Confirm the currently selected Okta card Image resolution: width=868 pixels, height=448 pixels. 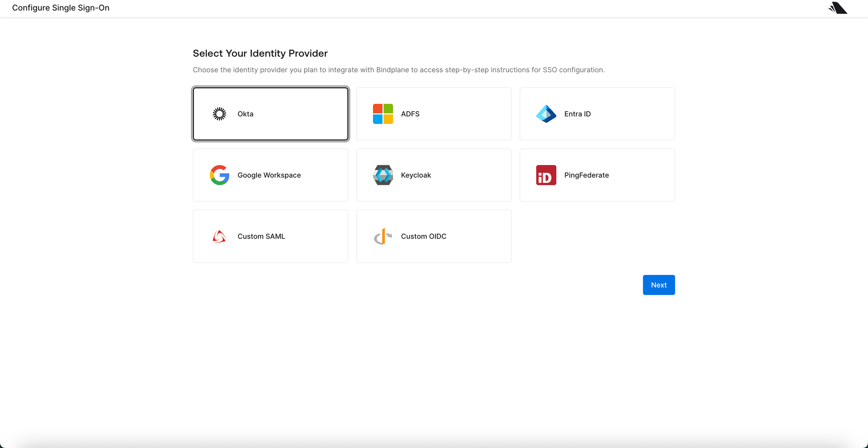270,114
